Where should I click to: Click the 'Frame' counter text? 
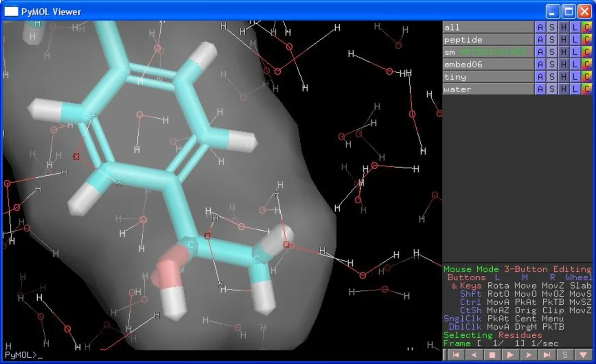458,343
